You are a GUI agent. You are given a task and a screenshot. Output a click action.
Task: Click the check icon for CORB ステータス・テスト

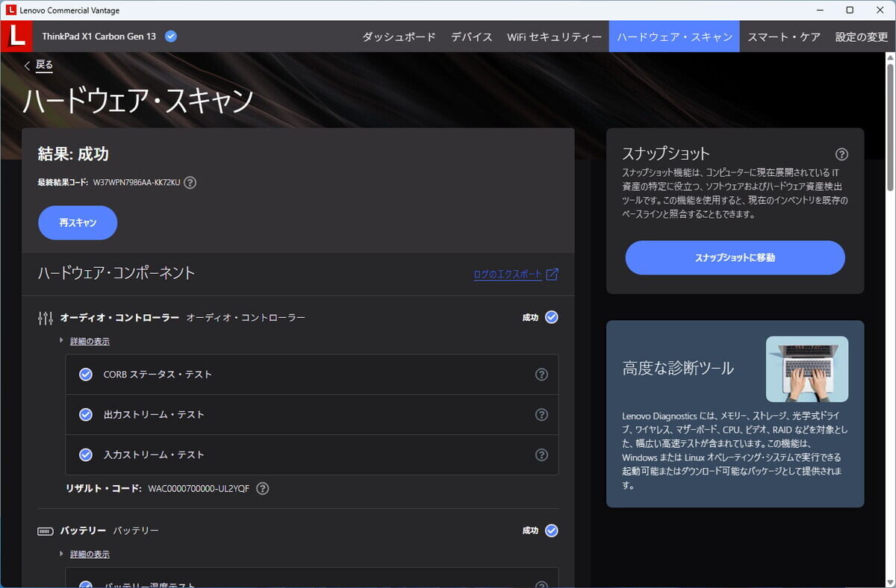(86, 374)
